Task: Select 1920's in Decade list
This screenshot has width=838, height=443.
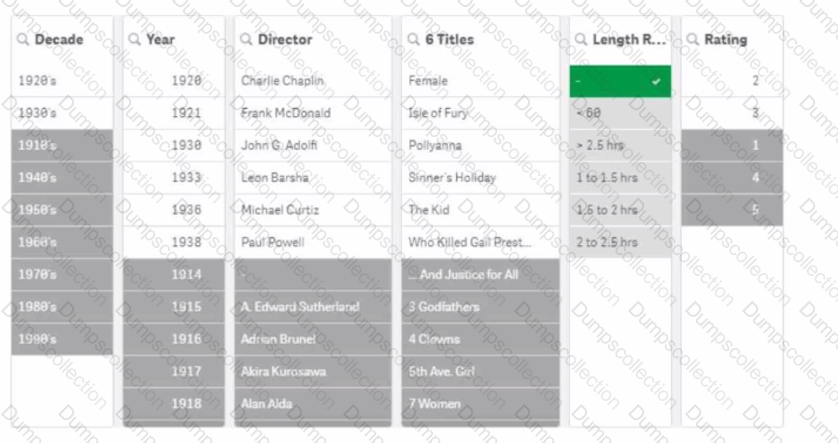Action: pos(61,81)
